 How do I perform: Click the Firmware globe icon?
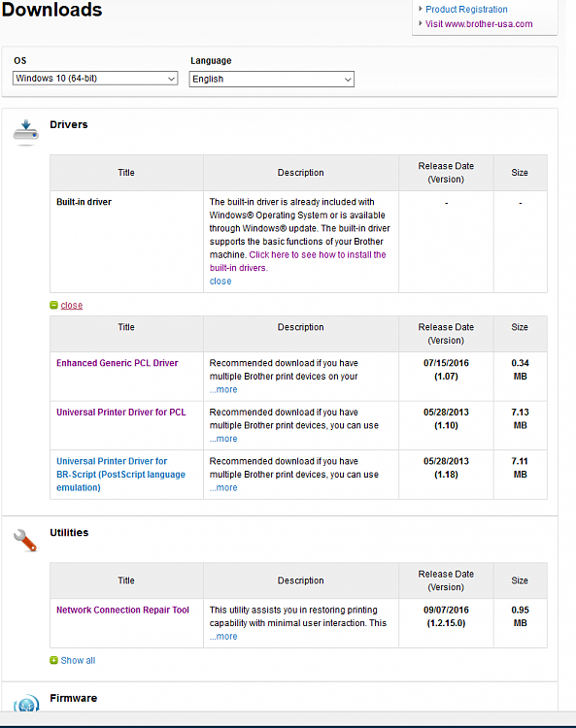(x=26, y=703)
